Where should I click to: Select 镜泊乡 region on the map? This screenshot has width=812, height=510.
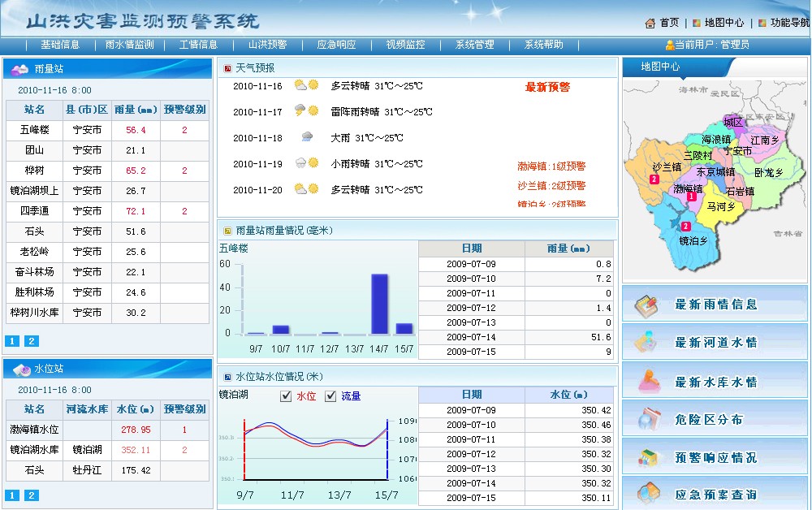coord(693,240)
